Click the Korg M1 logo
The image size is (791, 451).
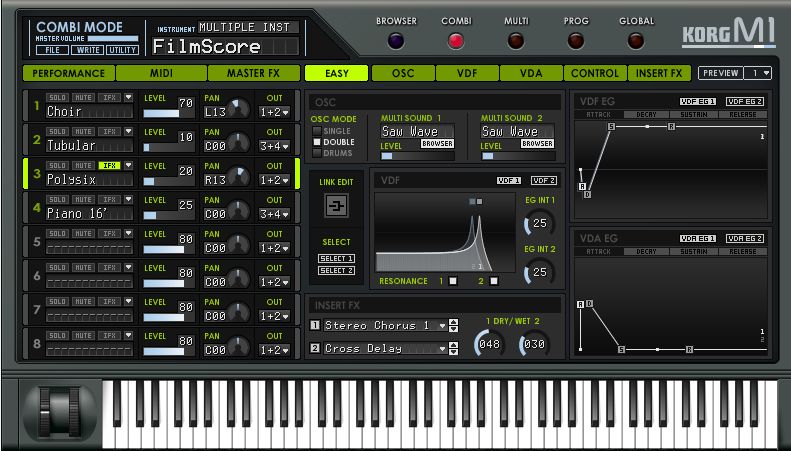tap(728, 33)
